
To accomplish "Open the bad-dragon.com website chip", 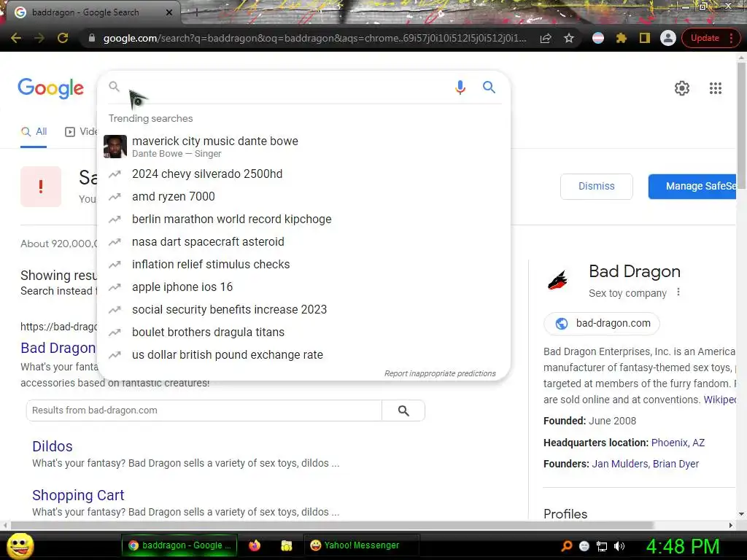I will 602,323.
